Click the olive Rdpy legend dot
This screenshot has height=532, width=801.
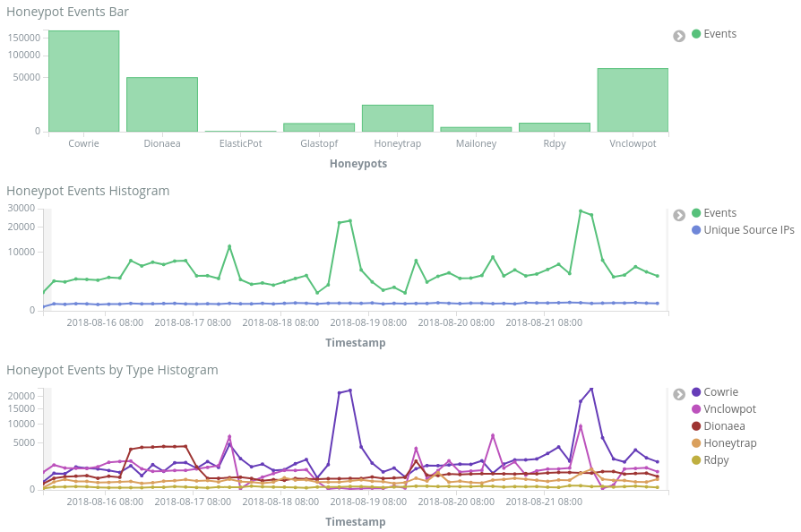(696, 460)
